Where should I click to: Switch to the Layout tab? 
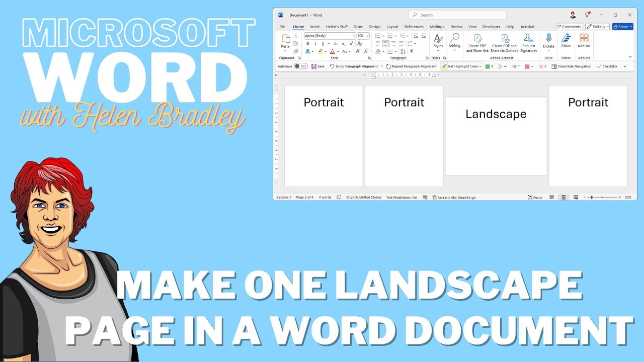(392, 27)
